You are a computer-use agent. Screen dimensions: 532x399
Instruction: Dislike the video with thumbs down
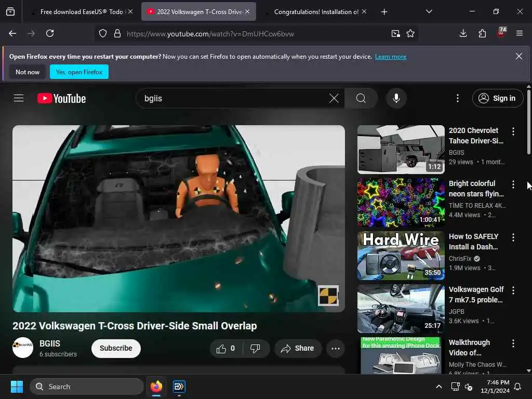point(256,349)
